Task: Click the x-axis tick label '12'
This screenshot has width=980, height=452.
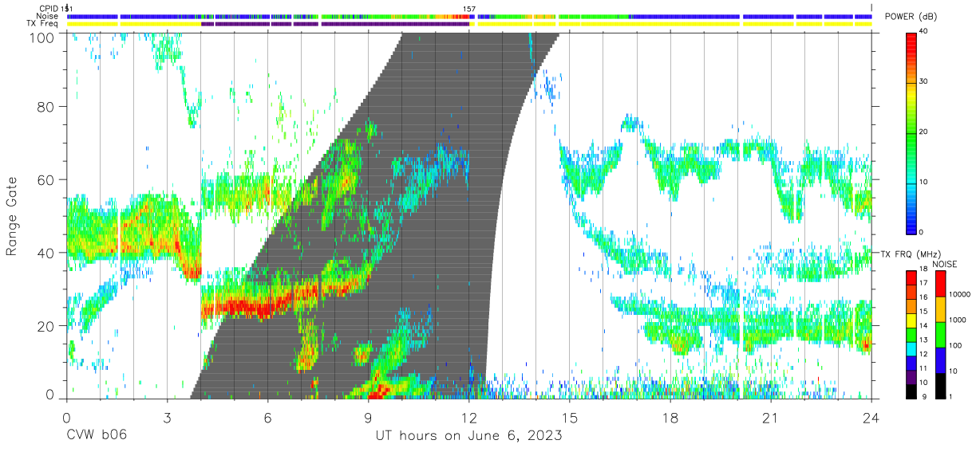Action: coord(468,416)
